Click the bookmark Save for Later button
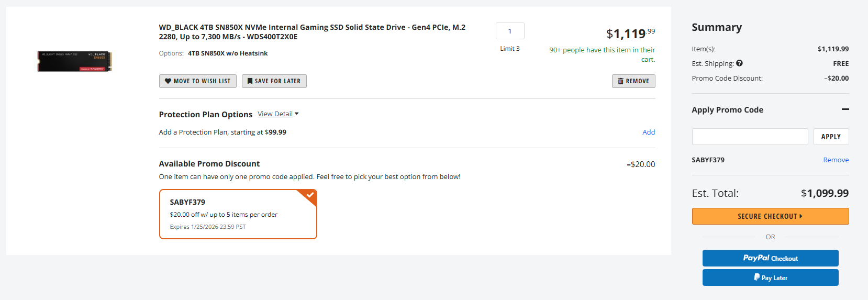This screenshot has height=300, width=868. tap(274, 81)
